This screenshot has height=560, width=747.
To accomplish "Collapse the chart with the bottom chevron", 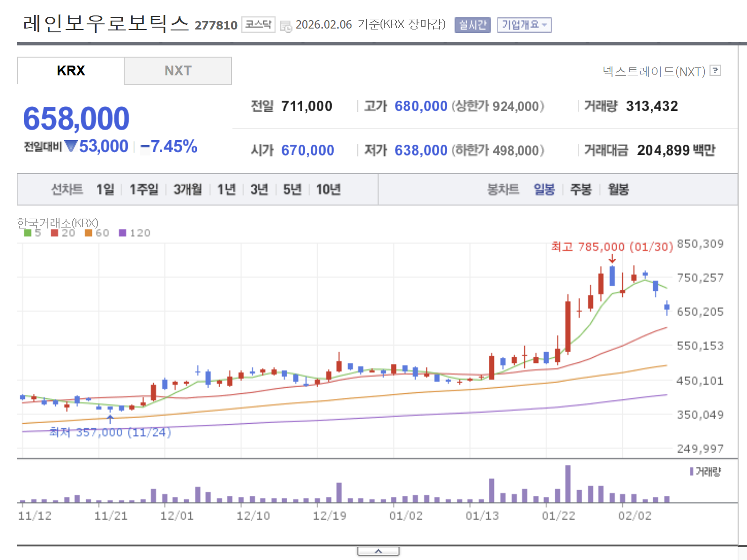I will 378,552.
